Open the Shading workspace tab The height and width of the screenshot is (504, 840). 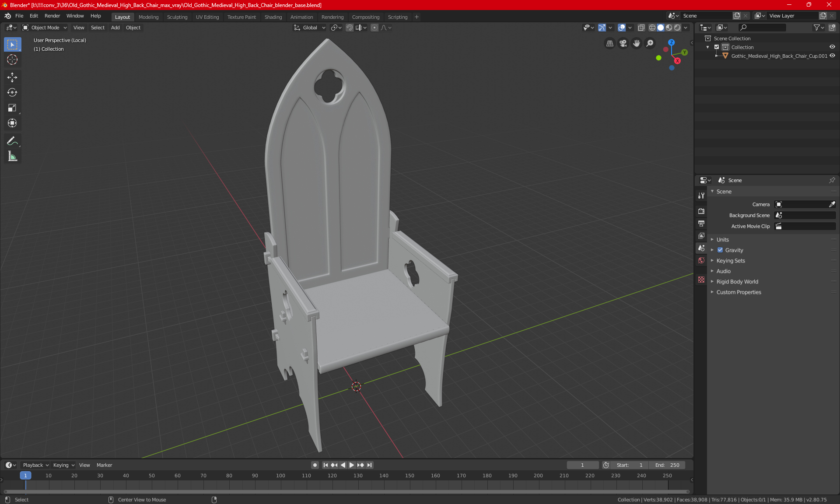point(273,16)
